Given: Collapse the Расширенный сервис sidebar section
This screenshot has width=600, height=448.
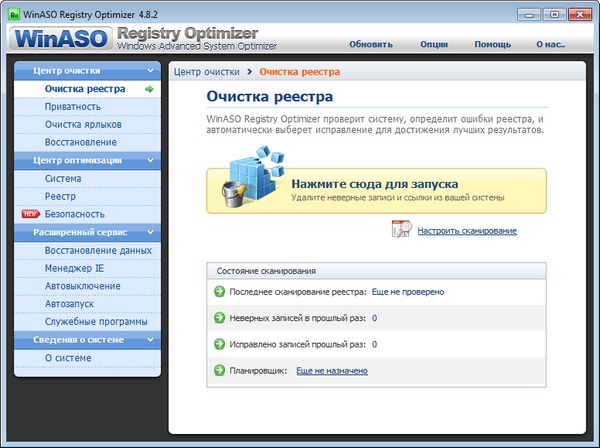Looking at the screenshot, I should pos(150,232).
